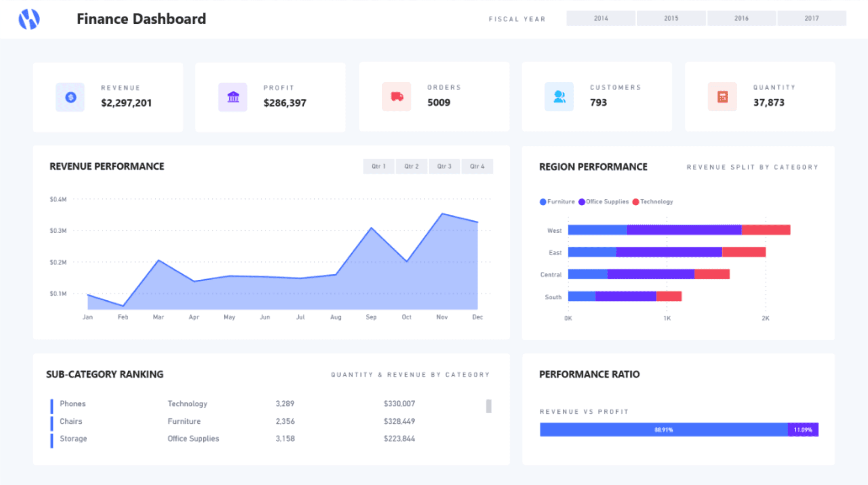Viewport: 868px width, 485px height.
Task: Click the 88.91% revenue ratio bar
Action: (x=663, y=430)
